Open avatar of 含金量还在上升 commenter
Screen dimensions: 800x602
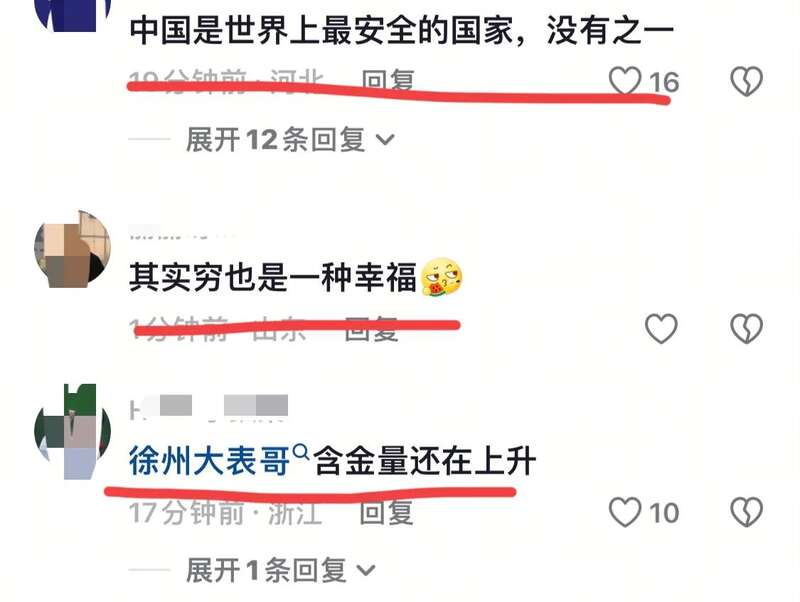(72, 431)
